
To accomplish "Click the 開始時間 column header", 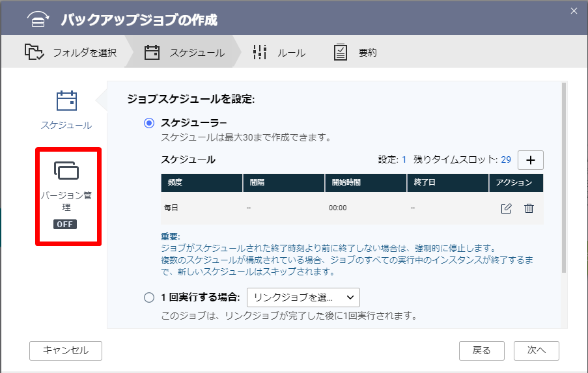I will [x=366, y=182].
